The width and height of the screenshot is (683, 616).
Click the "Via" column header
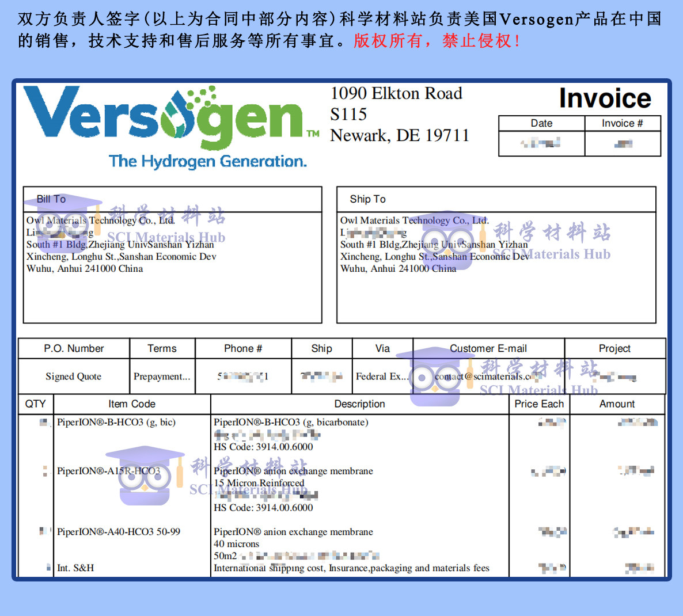pyautogui.click(x=382, y=349)
